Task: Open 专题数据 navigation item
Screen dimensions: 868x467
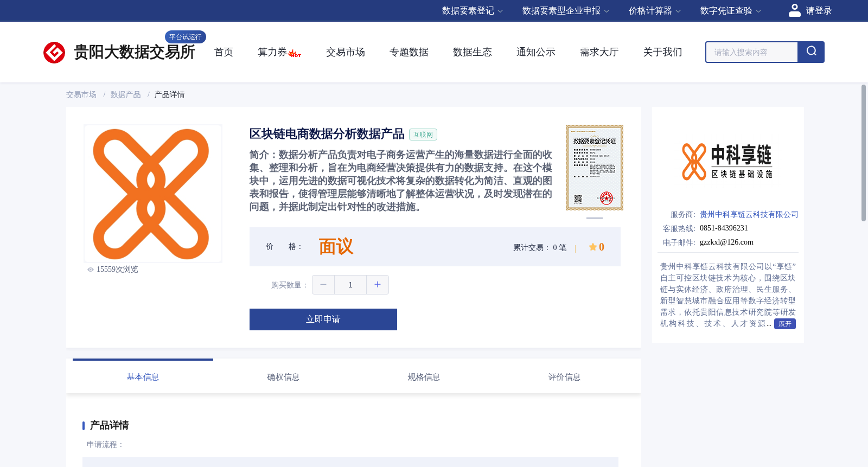Action: [x=409, y=52]
